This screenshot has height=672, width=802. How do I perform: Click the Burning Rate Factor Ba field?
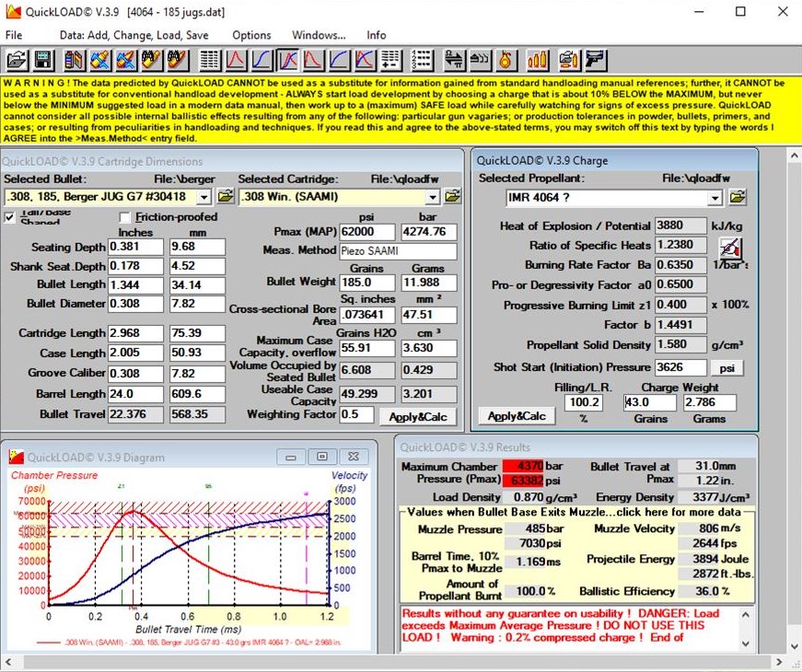[x=681, y=265]
